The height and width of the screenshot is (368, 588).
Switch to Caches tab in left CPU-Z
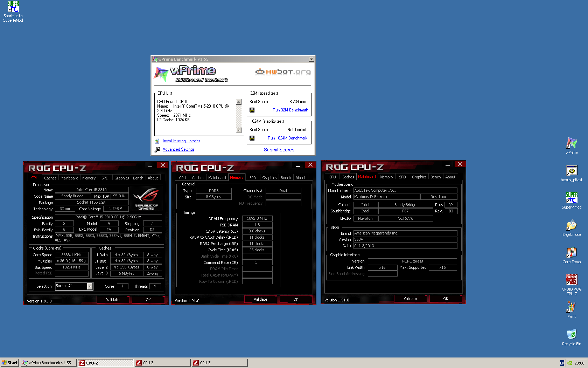click(50, 178)
